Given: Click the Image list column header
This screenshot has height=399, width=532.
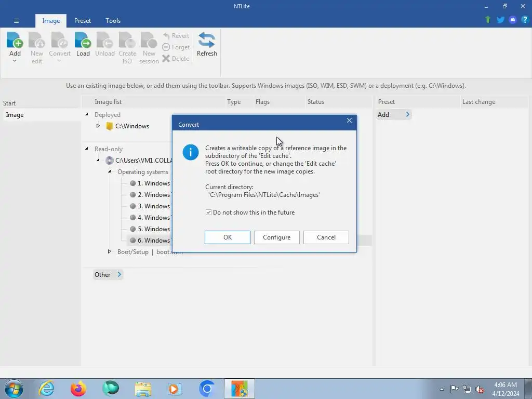Looking at the screenshot, I should (154, 102).
